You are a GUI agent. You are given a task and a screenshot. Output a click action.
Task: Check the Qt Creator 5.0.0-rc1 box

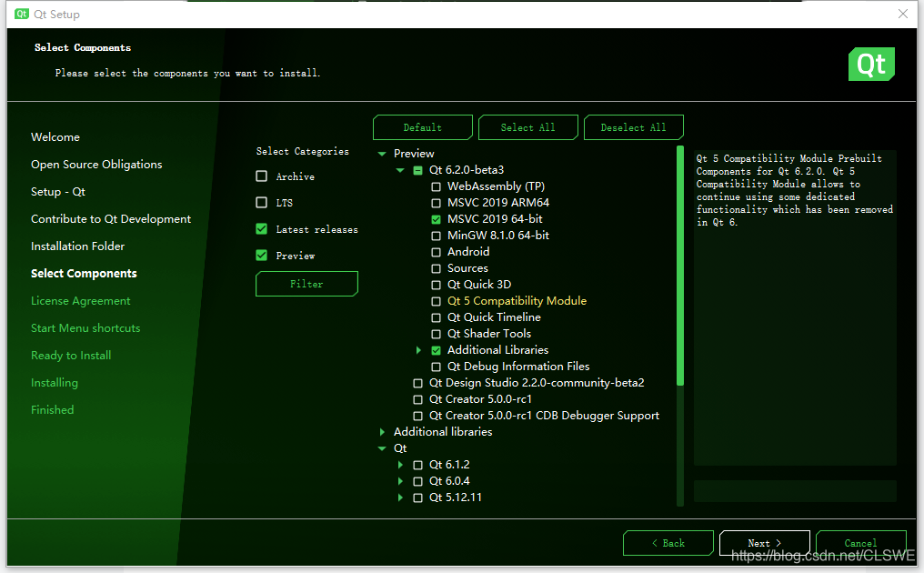point(417,399)
